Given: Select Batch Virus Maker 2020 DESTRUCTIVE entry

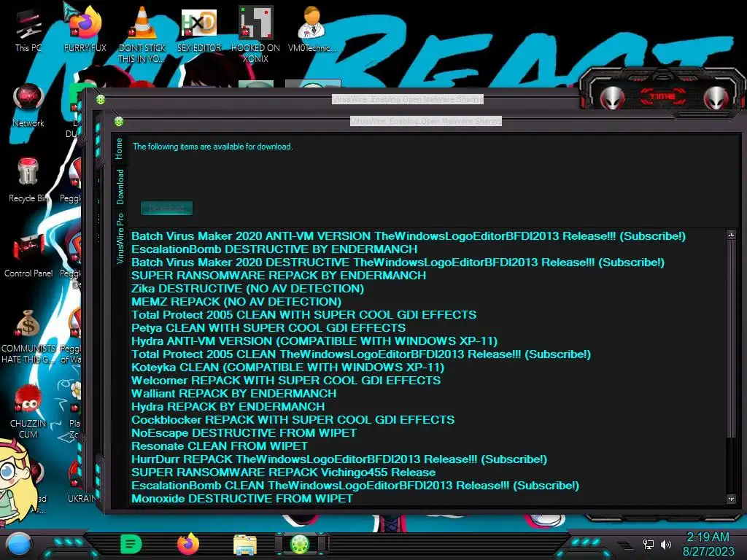Looking at the screenshot, I should pyautogui.click(x=398, y=262).
